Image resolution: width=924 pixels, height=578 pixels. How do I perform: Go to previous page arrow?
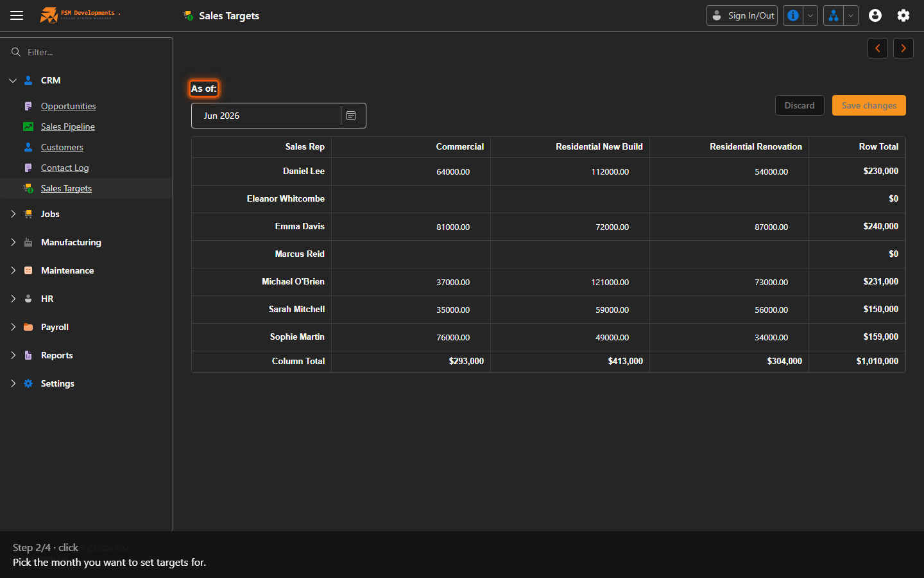[x=878, y=48]
